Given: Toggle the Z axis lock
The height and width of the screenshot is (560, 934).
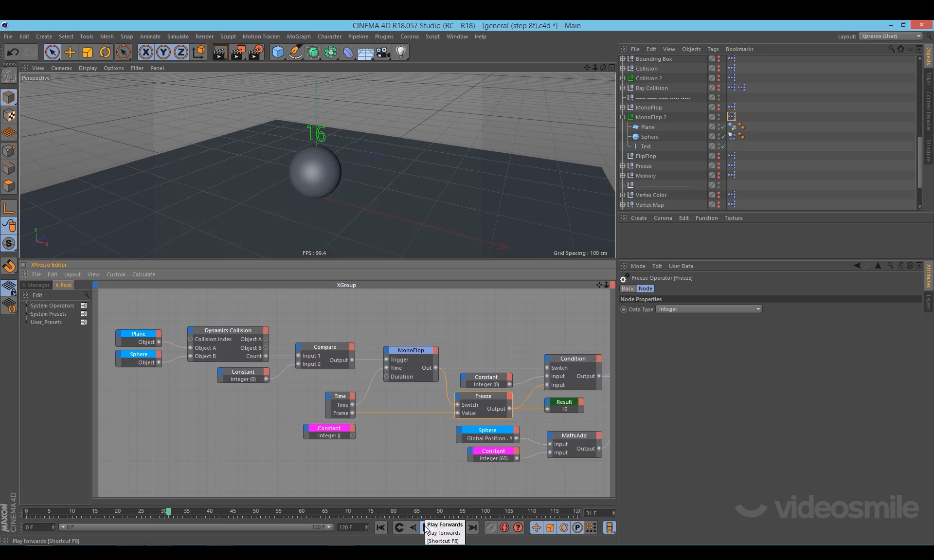Looking at the screenshot, I should coord(181,53).
